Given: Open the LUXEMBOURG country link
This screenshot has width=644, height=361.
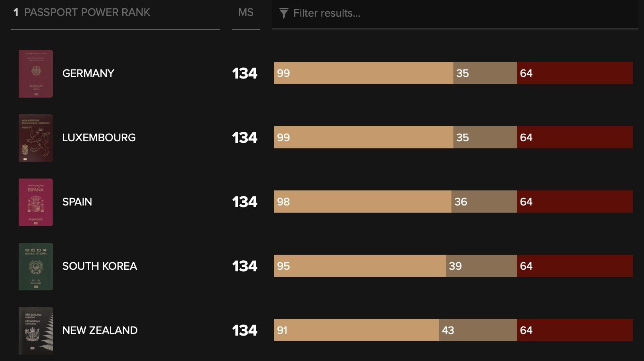Looking at the screenshot, I should point(99,138).
